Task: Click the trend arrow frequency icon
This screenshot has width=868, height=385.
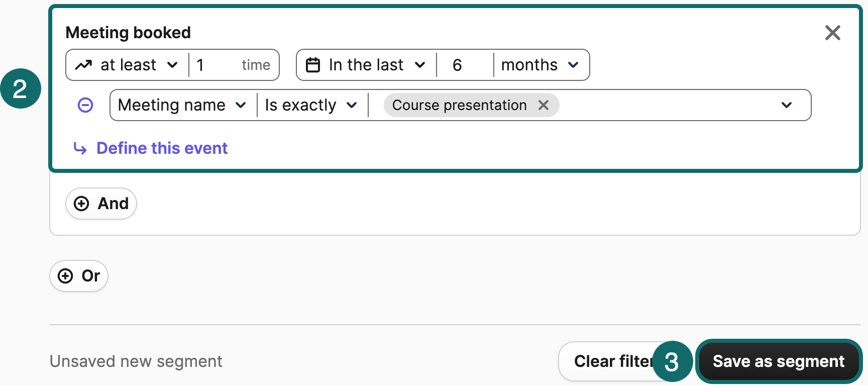Action: (x=83, y=65)
